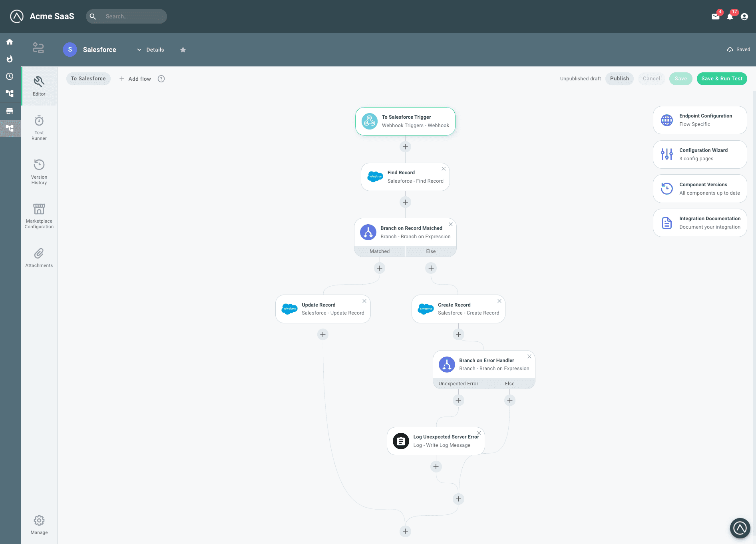
Task: Open the Log Unexpected Server Error node
Action: [436, 441]
